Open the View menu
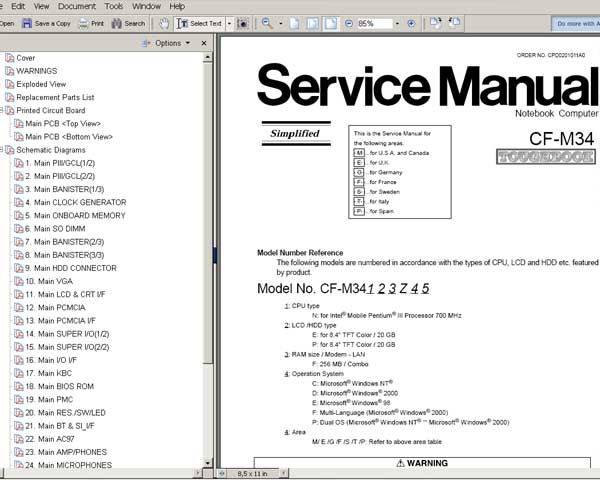Screen dimensions: 600x480 coord(41,6)
